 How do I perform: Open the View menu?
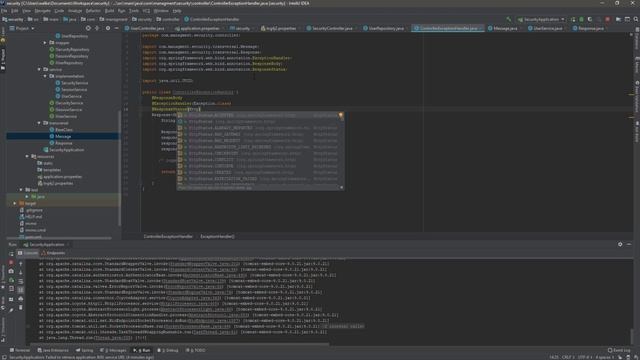click(x=27, y=11)
